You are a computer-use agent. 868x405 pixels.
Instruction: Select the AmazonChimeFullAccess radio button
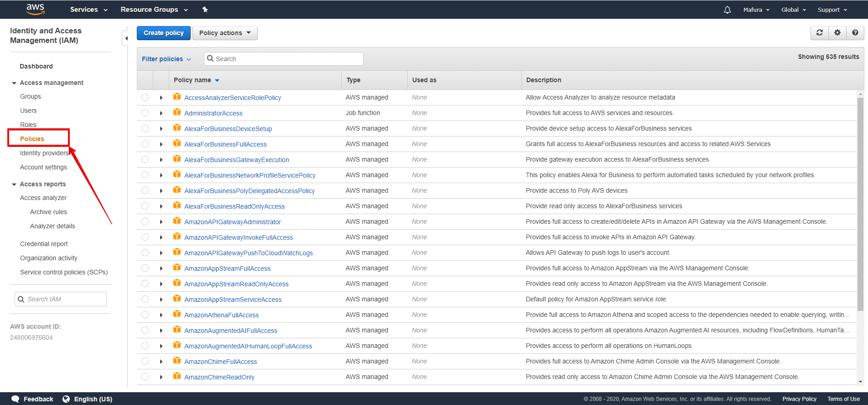pyautogui.click(x=145, y=361)
